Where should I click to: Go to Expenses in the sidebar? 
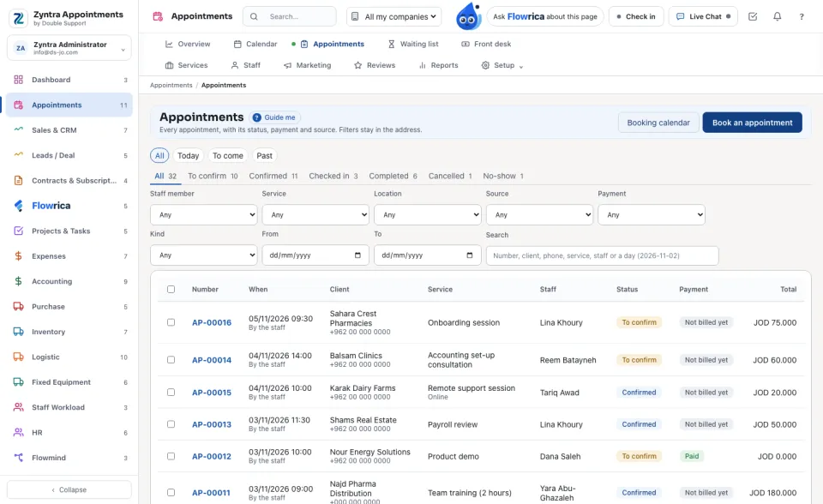pyautogui.click(x=69, y=256)
